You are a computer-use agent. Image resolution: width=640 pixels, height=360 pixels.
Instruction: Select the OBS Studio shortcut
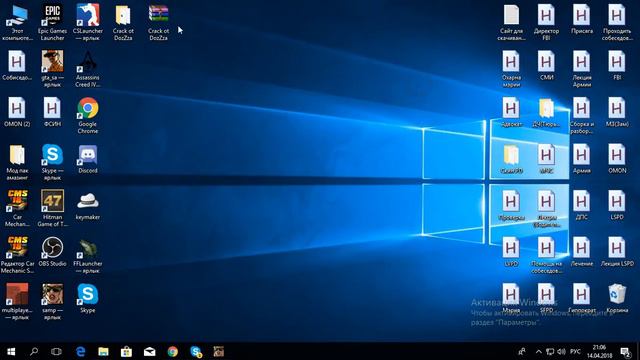pos(52,252)
